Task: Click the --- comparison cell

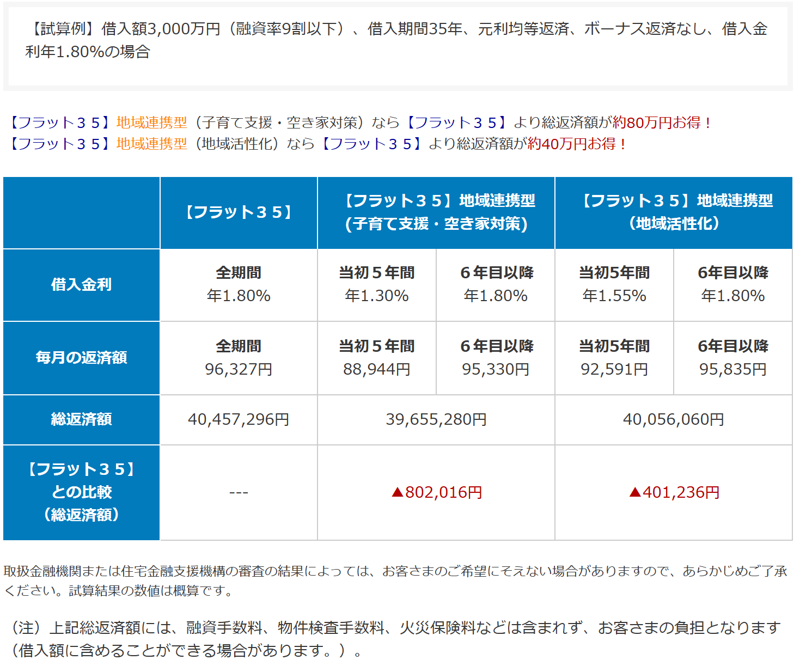Action: 239,492
